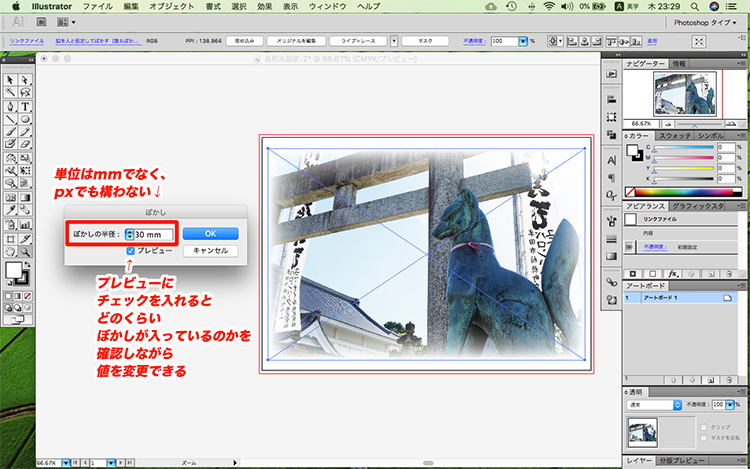The height and width of the screenshot is (469, 750).
Task: Click OK in the ぼかし dialog
Action: tap(210, 233)
